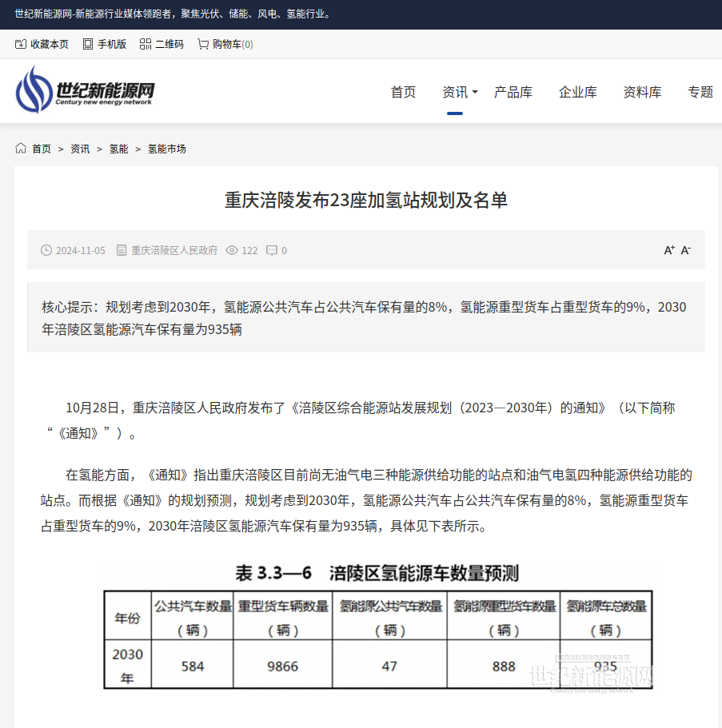The image size is (722, 728).
Task: Show the 二维码 QR code icon
Action: point(145,45)
